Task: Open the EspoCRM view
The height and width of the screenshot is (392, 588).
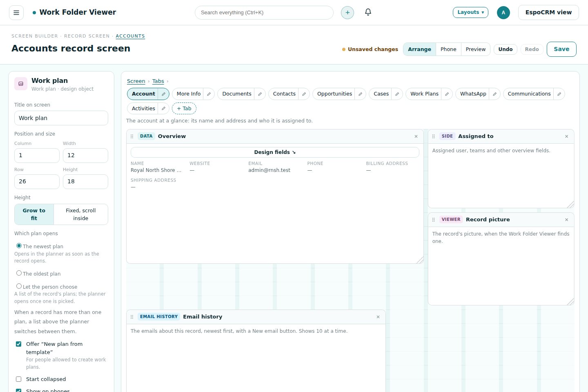Action: 548,12
